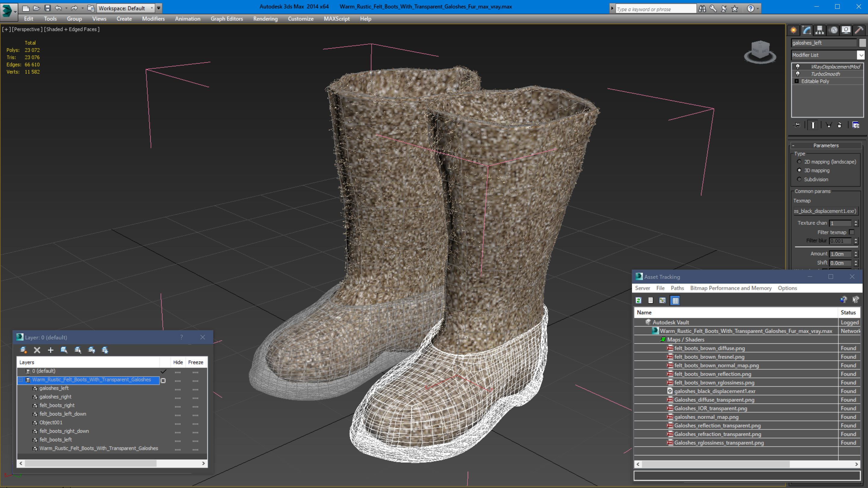This screenshot has width=868, height=488.
Task: Switch to the Hierarchy command panel
Action: tap(819, 30)
